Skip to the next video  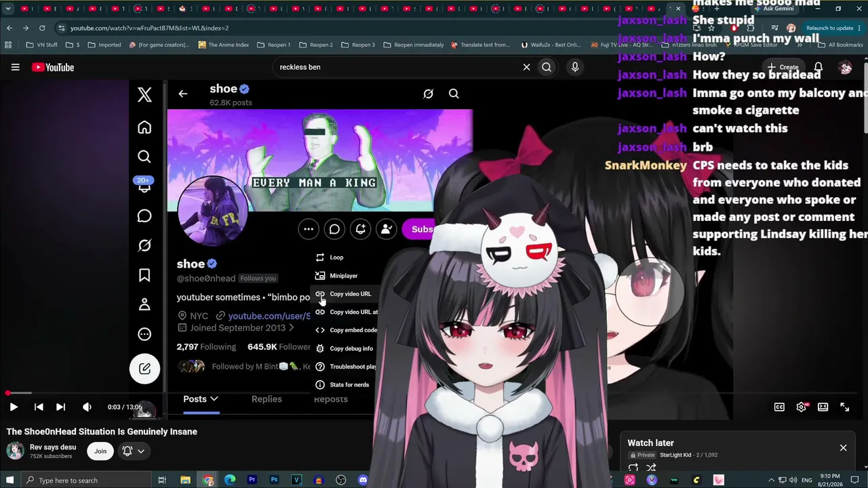pos(60,407)
